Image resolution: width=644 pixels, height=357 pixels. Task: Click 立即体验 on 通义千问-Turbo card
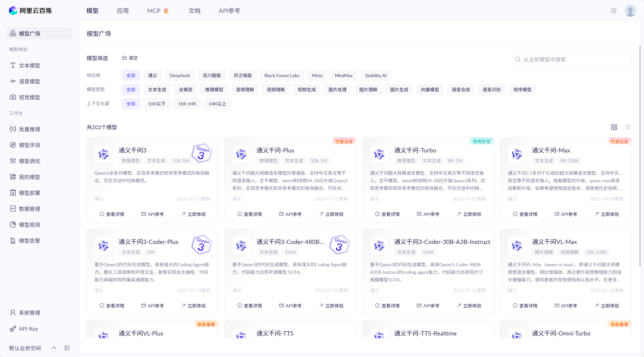tap(469, 214)
